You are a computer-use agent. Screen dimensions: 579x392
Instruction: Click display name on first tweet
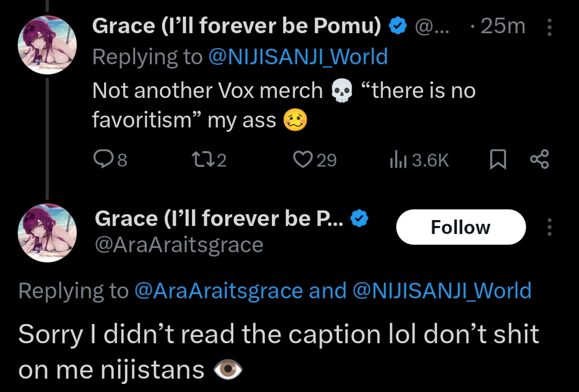[236, 26]
